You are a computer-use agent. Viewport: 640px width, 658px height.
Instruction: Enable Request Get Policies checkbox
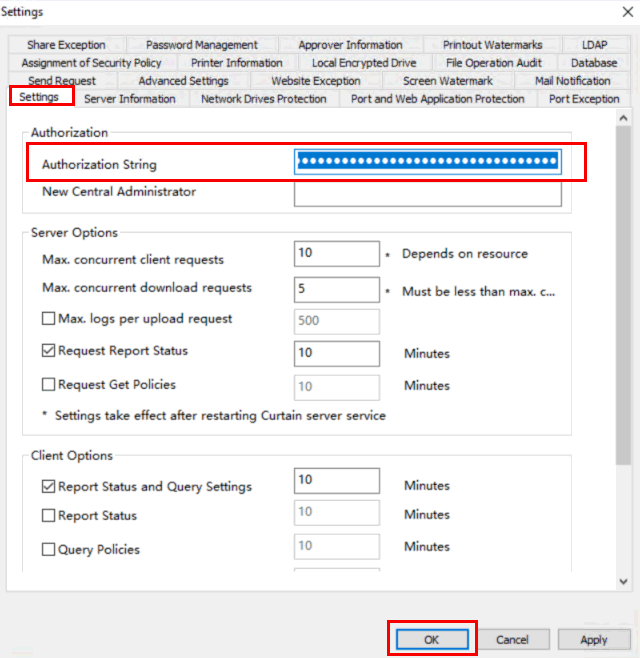(x=48, y=384)
